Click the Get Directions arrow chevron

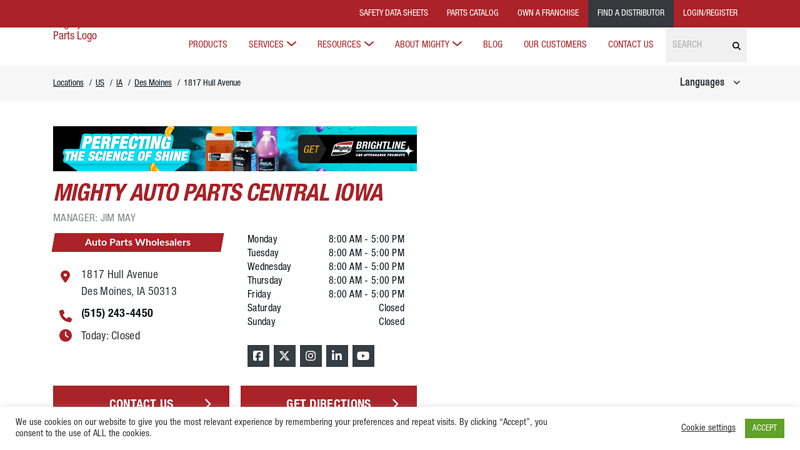tap(395, 403)
